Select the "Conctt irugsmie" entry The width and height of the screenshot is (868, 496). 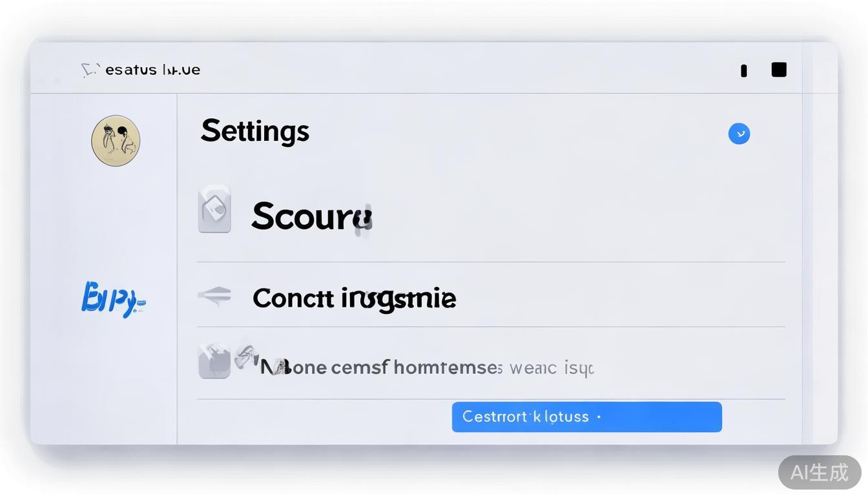(354, 298)
